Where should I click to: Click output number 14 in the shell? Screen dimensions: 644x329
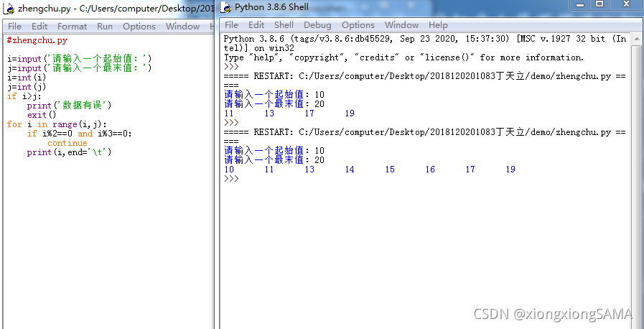coord(350,170)
